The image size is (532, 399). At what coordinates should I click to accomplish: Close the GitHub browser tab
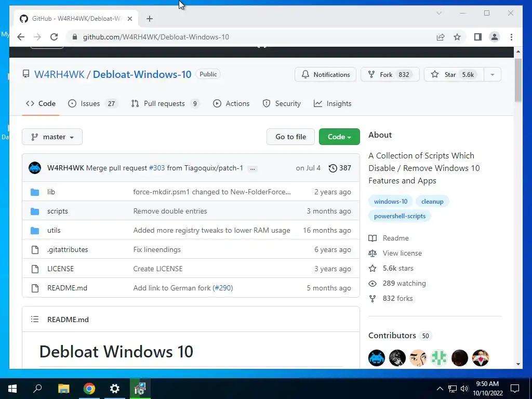click(129, 19)
